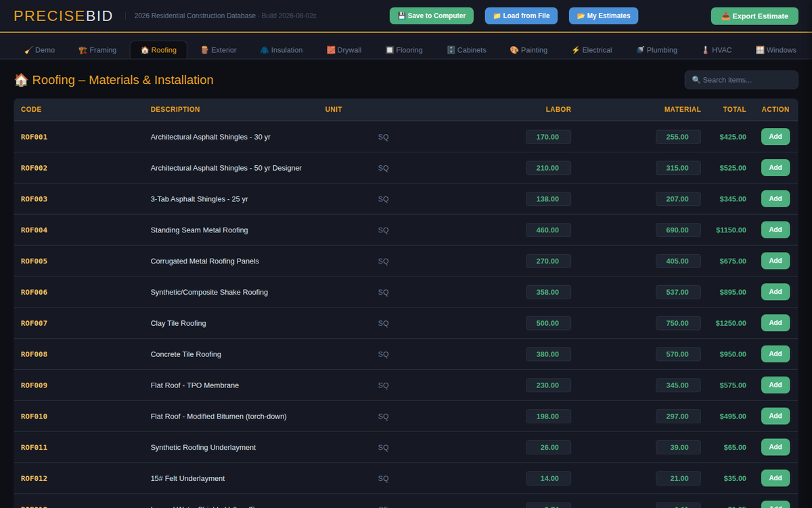Viewport: 812px width, 508px height.
Task: Switch to the Framing tab
Action: pyautogui.click(x=97, y=50)
